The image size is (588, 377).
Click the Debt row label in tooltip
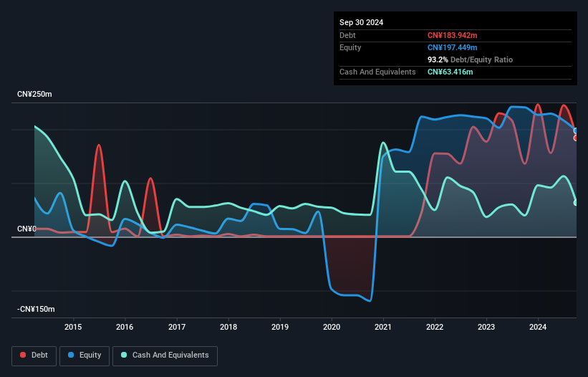tap(347, 35)
